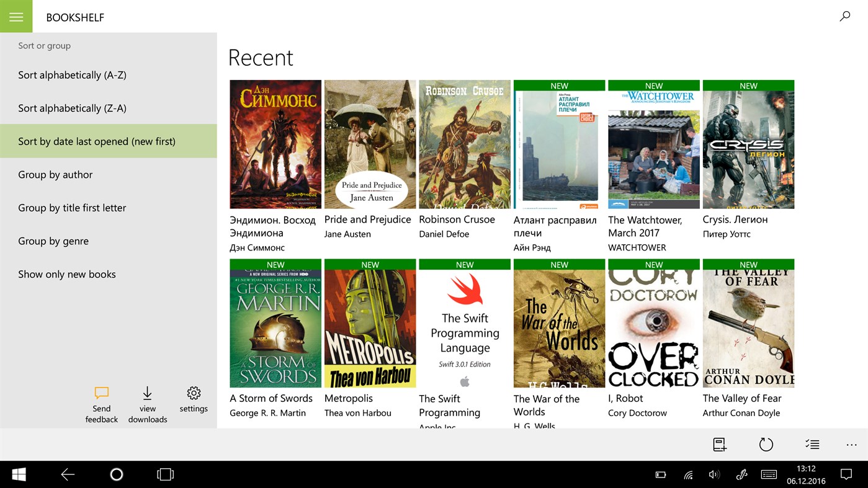Collapse the hamburger navigation menu
This screenshot has width=868, height=488.
point(16,16)
